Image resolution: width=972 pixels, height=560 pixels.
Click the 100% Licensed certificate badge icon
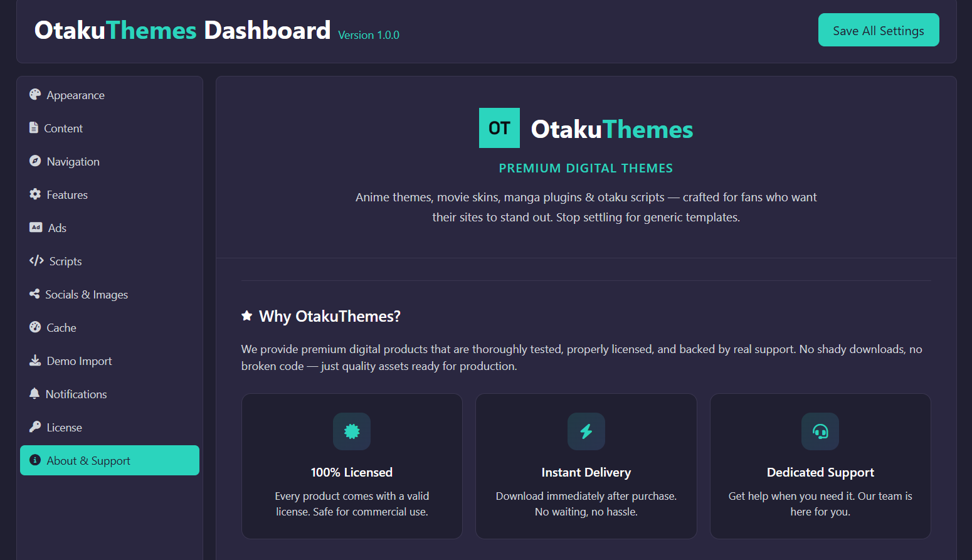pyautogui.click(x=352, y=431)
